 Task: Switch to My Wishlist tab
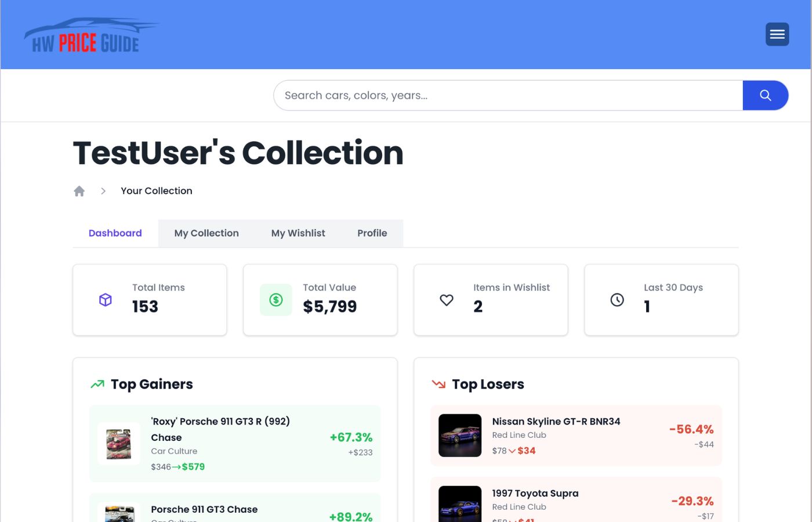pyautogui.click(x=298, y=233)
